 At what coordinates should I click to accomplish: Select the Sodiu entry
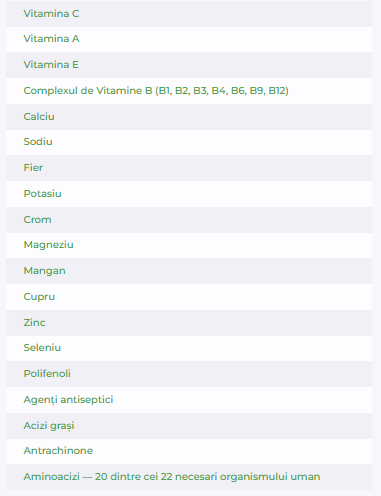(189, 142)
